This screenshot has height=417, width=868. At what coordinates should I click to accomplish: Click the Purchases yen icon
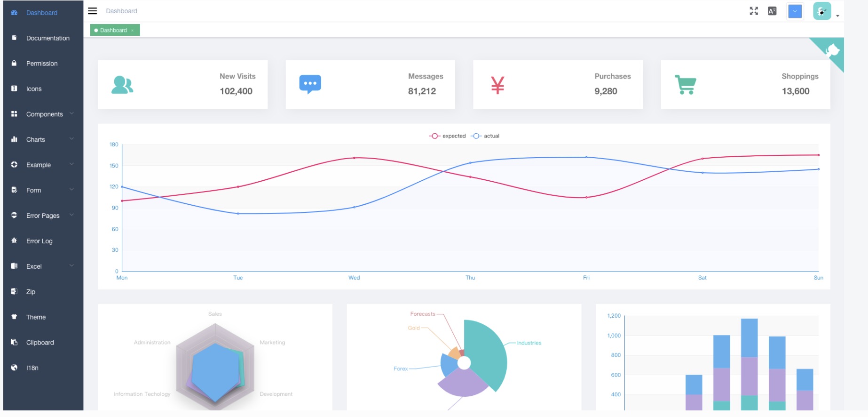pos(497,85)
